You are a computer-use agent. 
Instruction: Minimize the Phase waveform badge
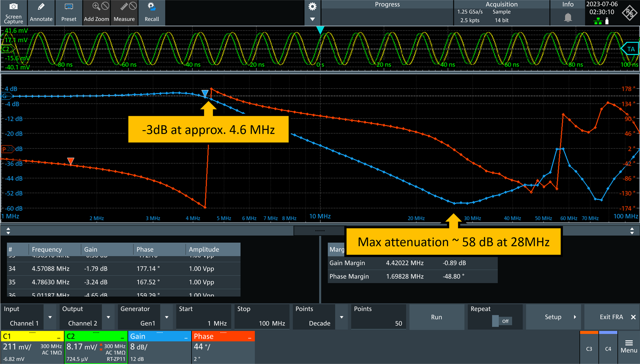click(250, 338)
